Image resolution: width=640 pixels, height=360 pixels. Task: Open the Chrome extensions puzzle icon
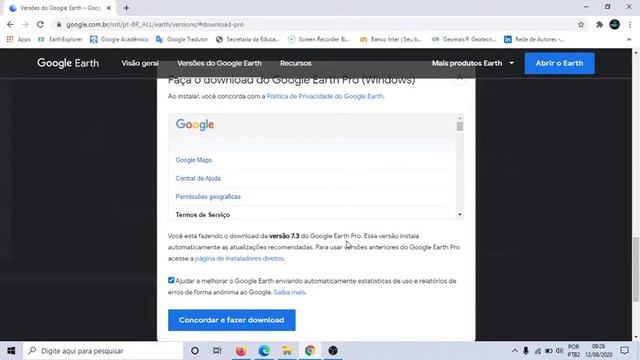click(x=599, y=24)
